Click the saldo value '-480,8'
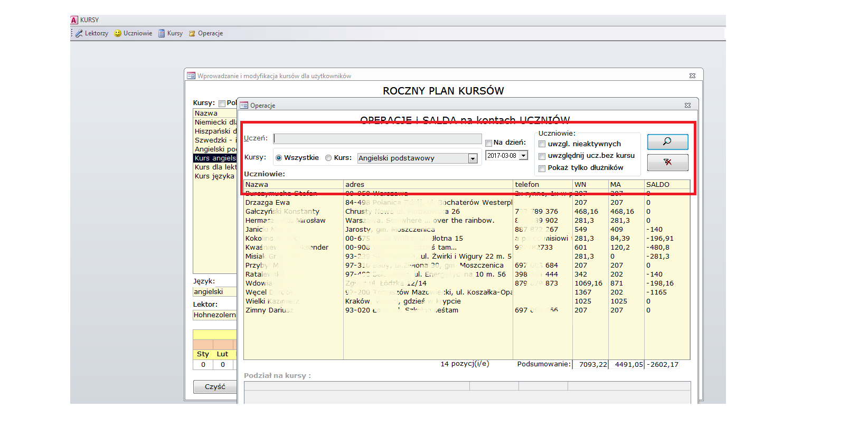This screenshot has height=436, width=868. pos(658,248)
